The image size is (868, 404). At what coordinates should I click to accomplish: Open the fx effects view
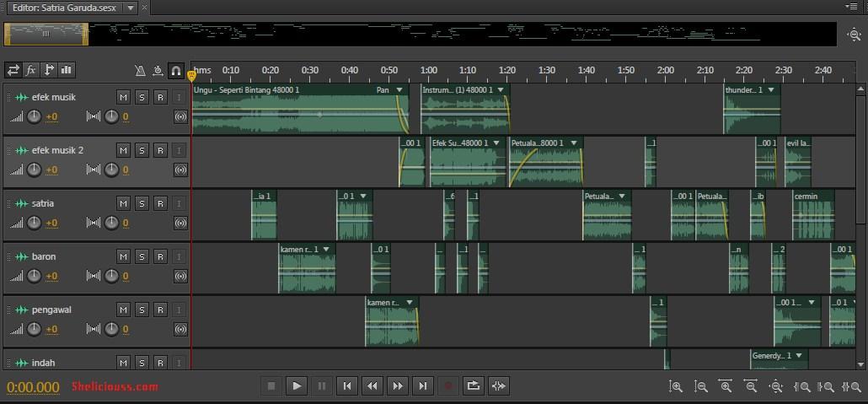tap(31, 70)
